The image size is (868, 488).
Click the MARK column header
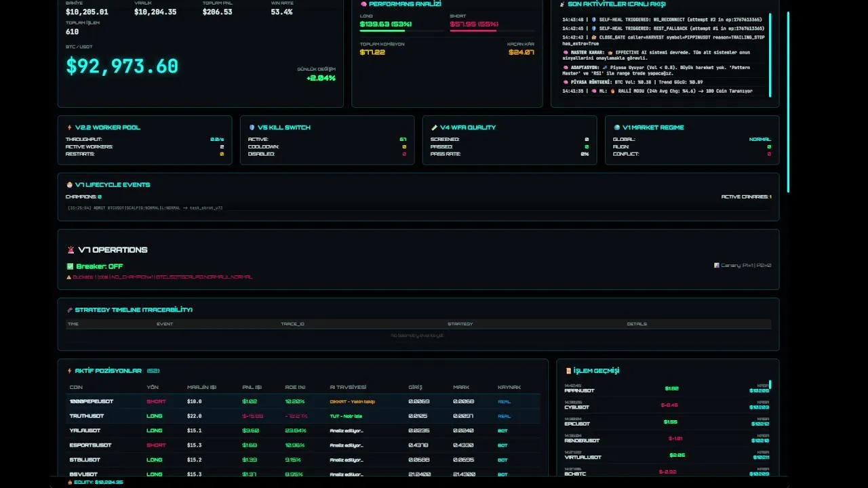click(x=461, y=387)
